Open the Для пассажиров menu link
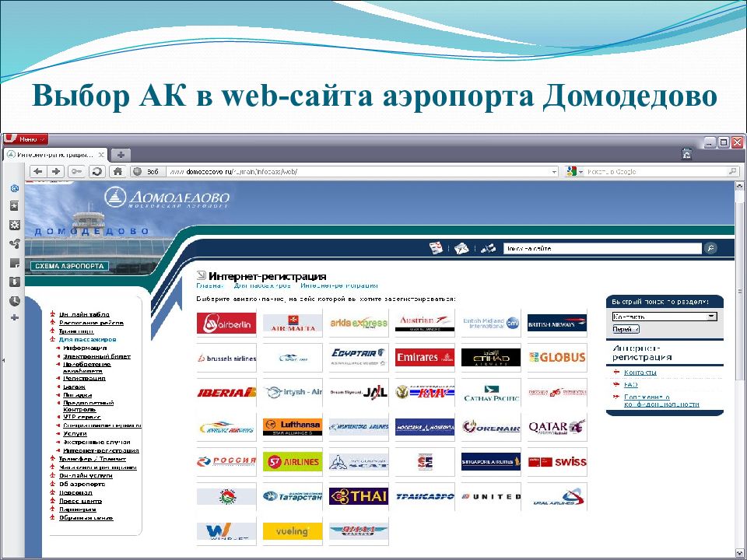Screen dimensions: 747x560 click(88, 340)
